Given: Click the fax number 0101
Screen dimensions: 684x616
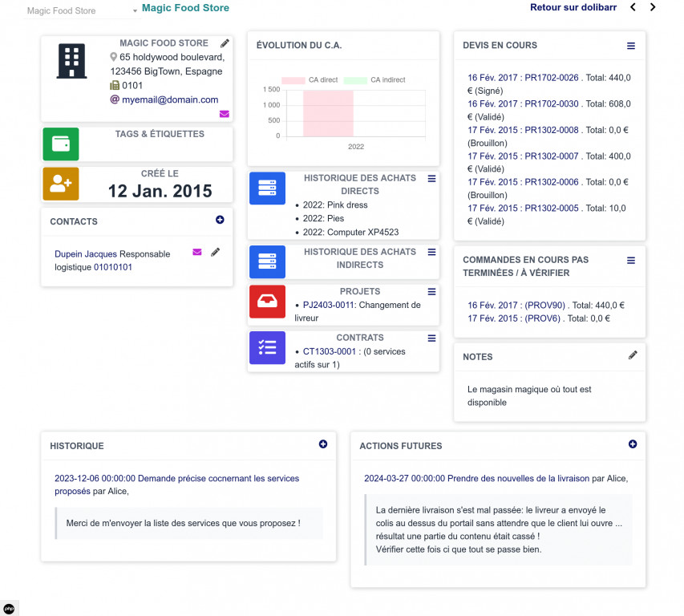Looking at the screenshot, I should coord(132,86).
